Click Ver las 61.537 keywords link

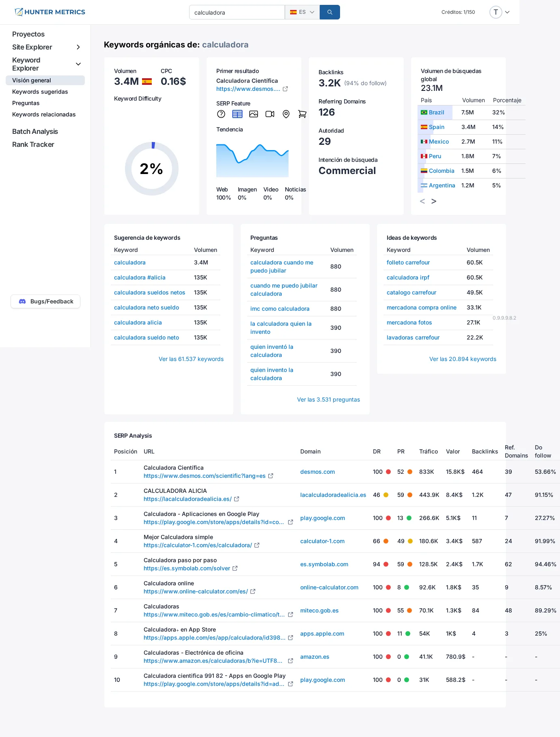191,359
